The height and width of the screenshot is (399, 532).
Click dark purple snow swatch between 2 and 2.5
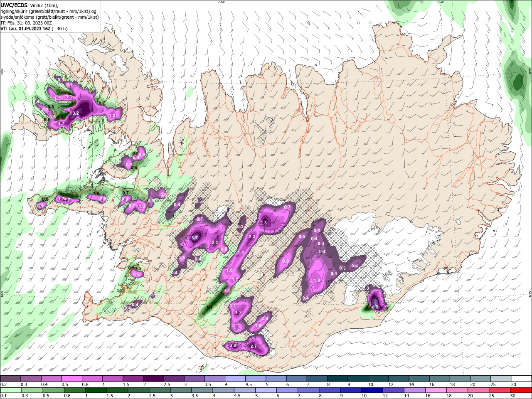coord(153,379)
